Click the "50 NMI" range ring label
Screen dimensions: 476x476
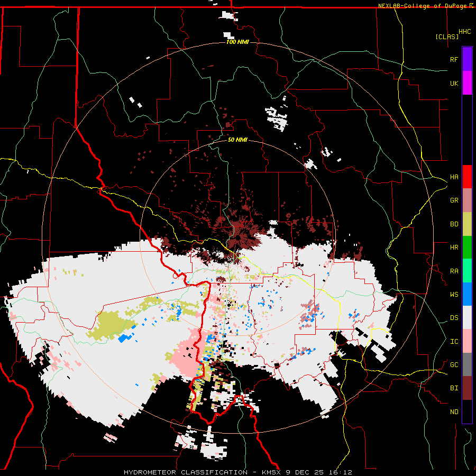[x=237, y=140]
